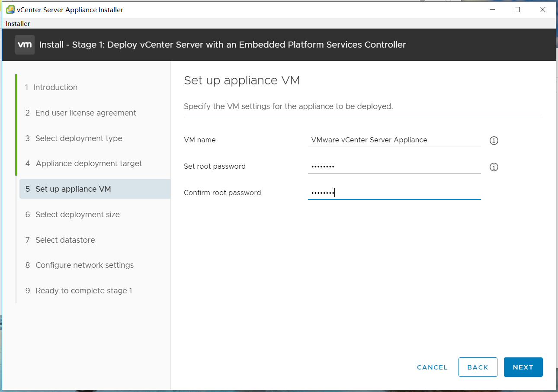Click the Install - Stage 1 header title
Screen dimensions: 558x392
coord(222,45)
